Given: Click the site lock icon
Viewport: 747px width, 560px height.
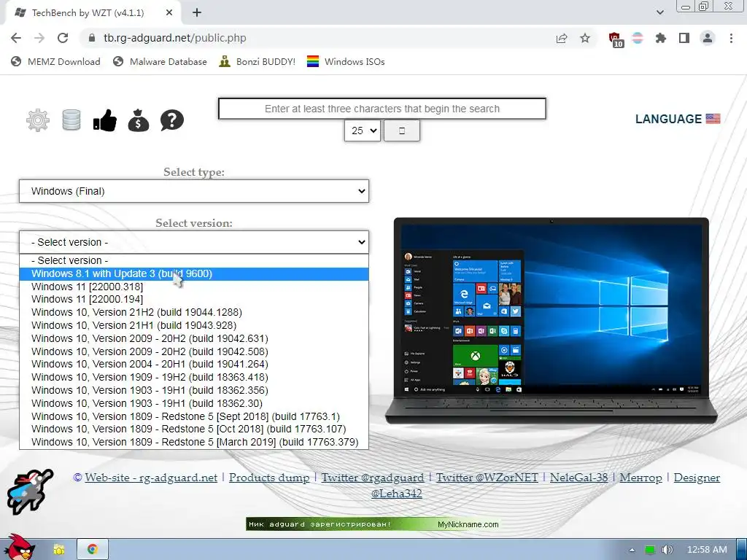Looking at the screenshot, I should pyautogui.click(x=91, y=38).
